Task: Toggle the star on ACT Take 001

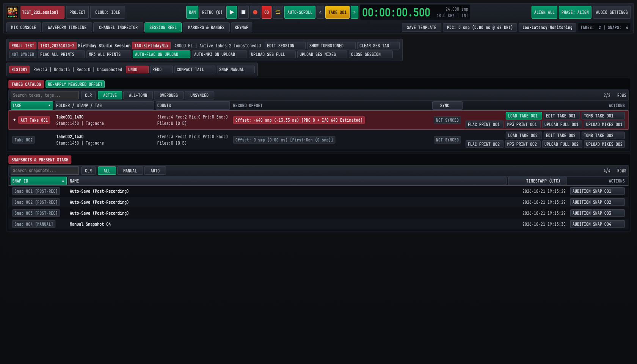Action: click(x=14, y=120)
